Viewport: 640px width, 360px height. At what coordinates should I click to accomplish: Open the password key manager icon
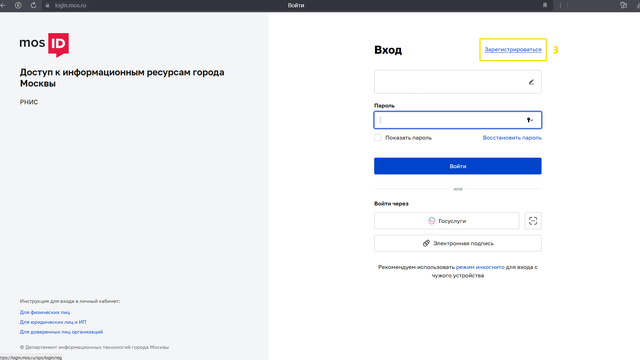coord(529,120)
